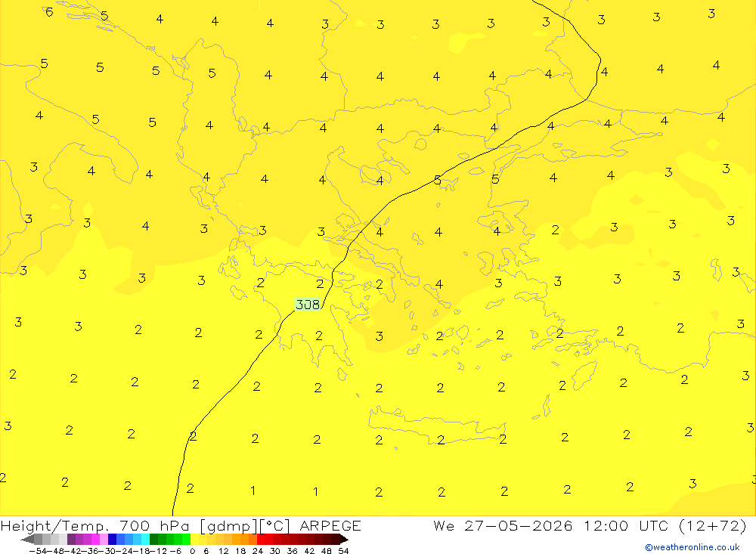This screenshot has width=756, height=554.
Task: Select the dark blue legend swatch above -30
Action: [113, 539]
